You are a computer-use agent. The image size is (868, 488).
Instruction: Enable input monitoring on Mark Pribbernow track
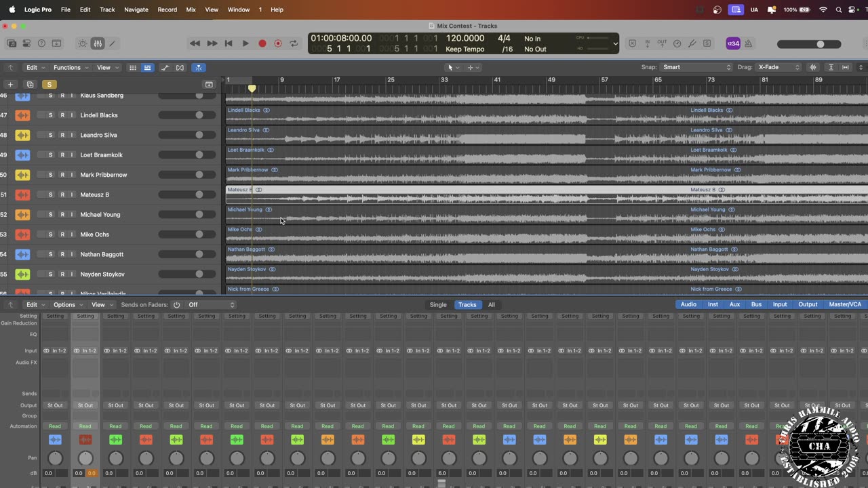[x=72, y=175]
